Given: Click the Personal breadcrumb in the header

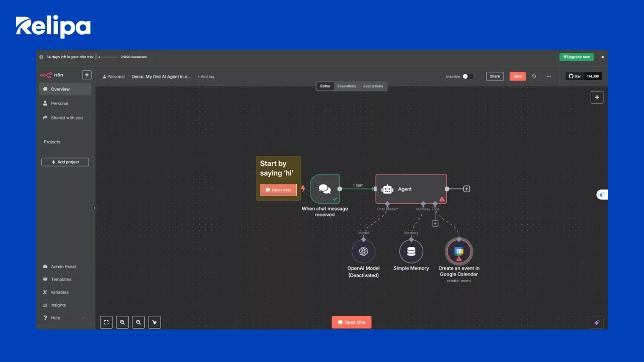Looking at the screenshot, I should pos(114,76).
